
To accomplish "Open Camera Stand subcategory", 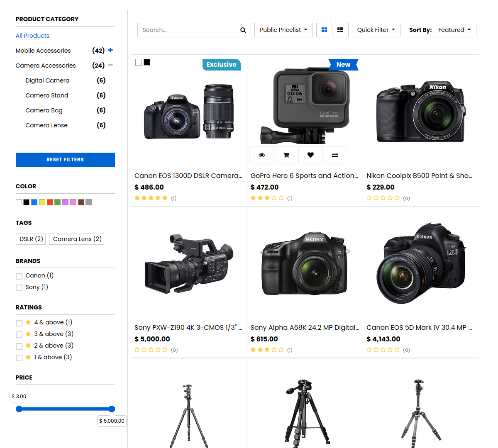I will [x=47, y=95].
